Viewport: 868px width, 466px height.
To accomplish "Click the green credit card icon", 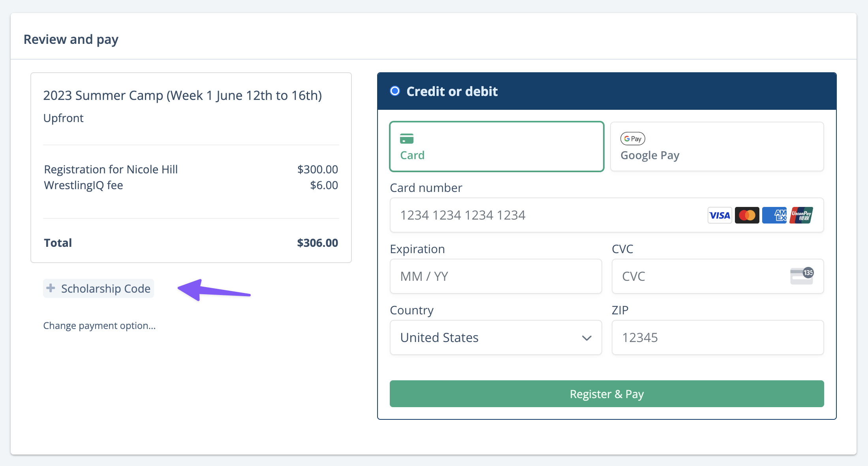I will coord(407,139).
